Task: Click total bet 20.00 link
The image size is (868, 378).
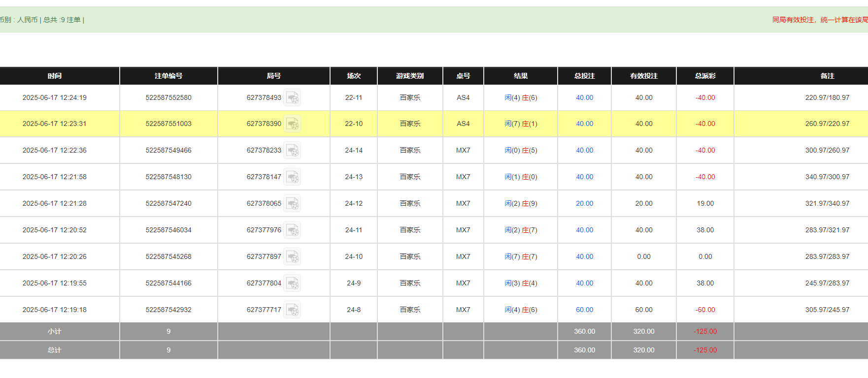Action: [x=584, y=204]
